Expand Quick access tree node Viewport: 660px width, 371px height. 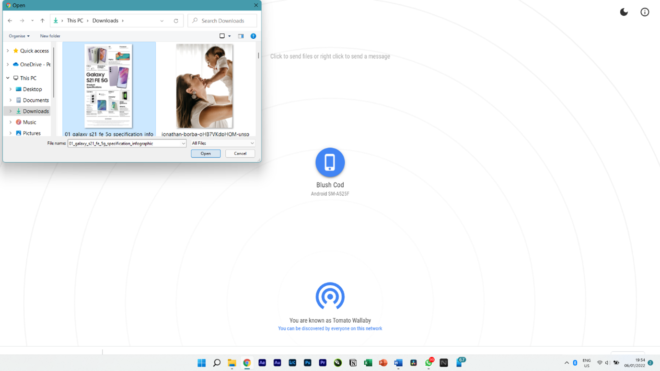(8, 51)
